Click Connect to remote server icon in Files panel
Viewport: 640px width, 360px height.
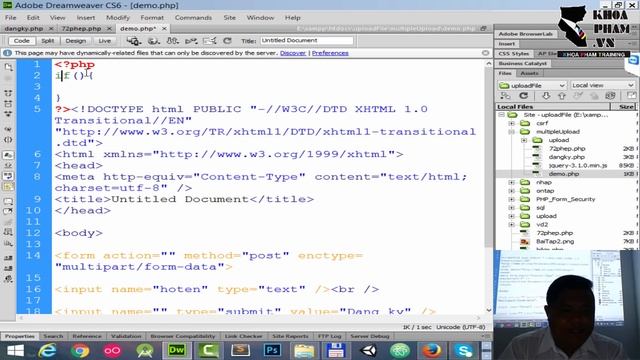505,96
